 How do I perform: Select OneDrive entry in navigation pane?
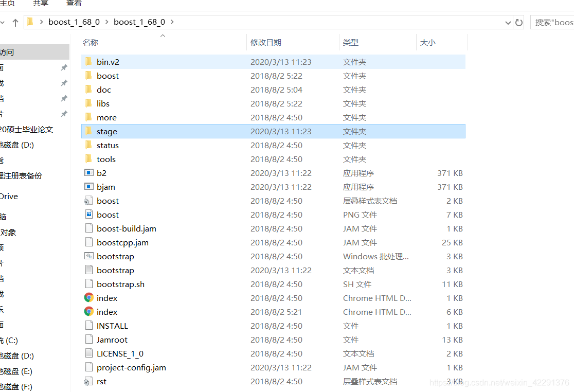tap(9, 196)
